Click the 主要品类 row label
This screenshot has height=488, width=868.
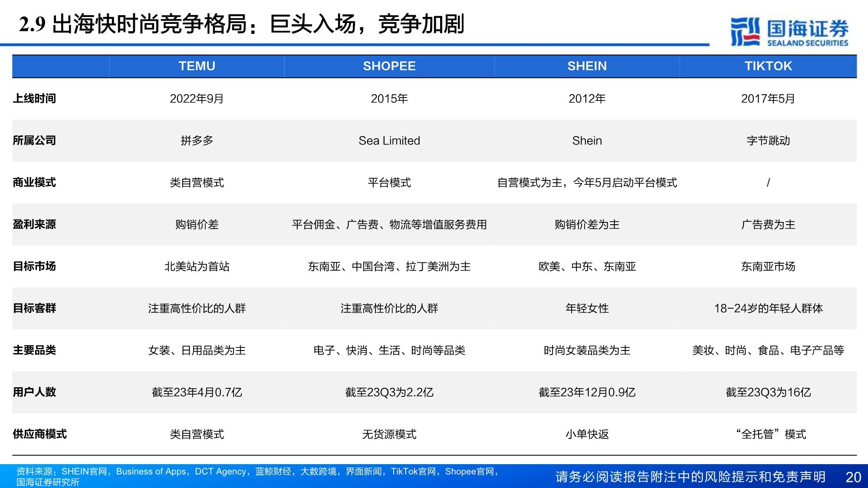click(34, 350)
